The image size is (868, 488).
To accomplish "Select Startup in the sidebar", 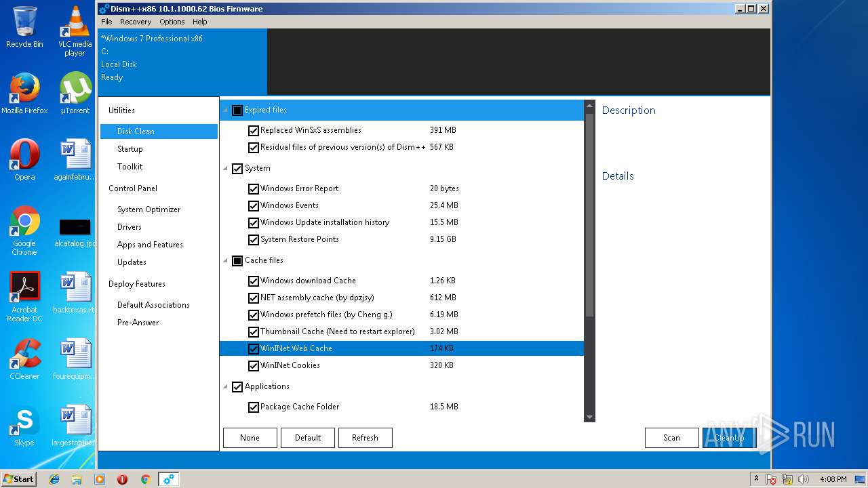I will pyautogui.click(x=130, y=149).
